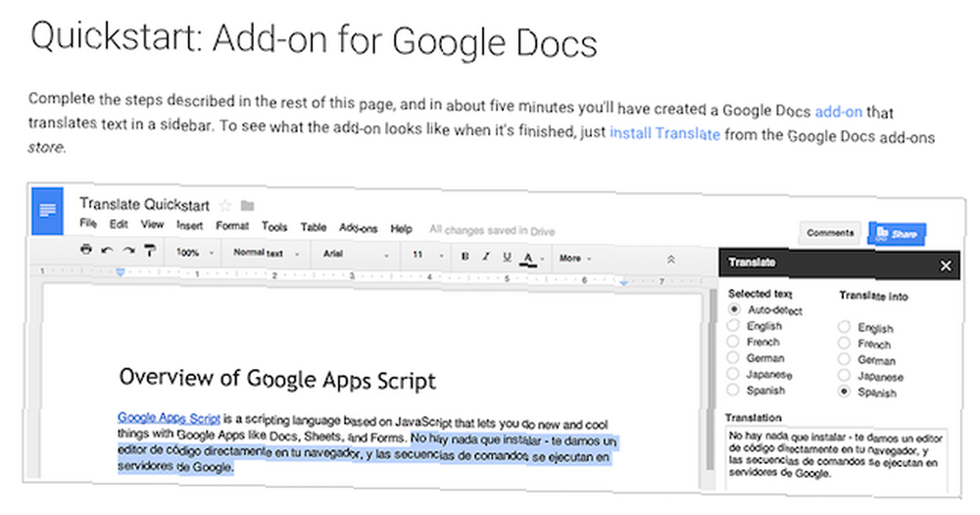The image size is (980, 515).
Task: Open the View menu
Action: tap(152, 224)
